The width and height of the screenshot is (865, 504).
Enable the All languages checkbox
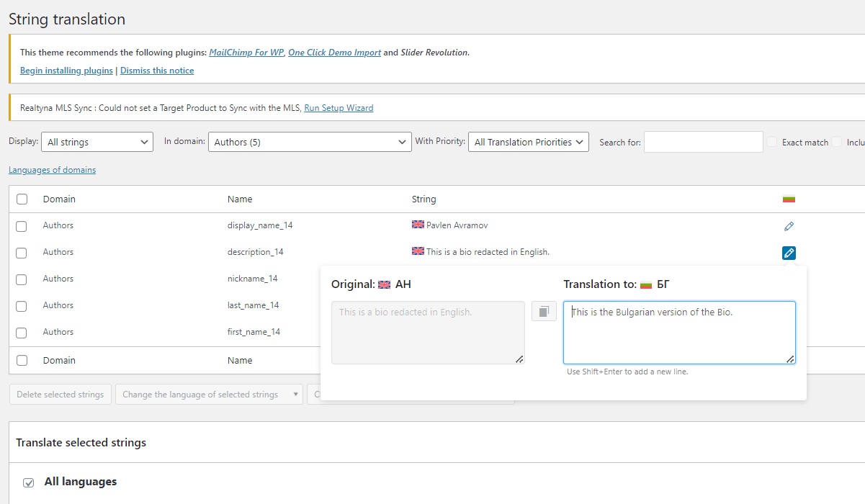point(29,482)
